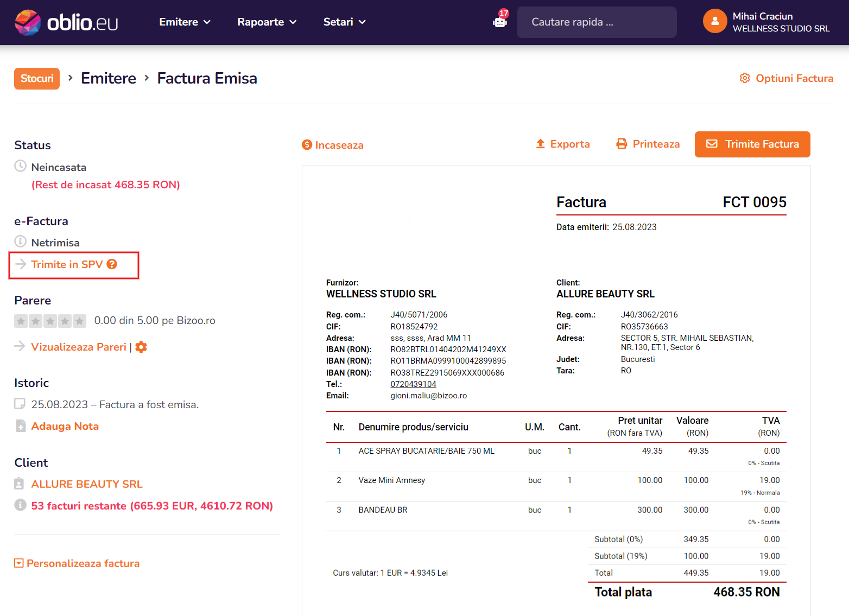Expand the Emitere menu

click(185, 22)
